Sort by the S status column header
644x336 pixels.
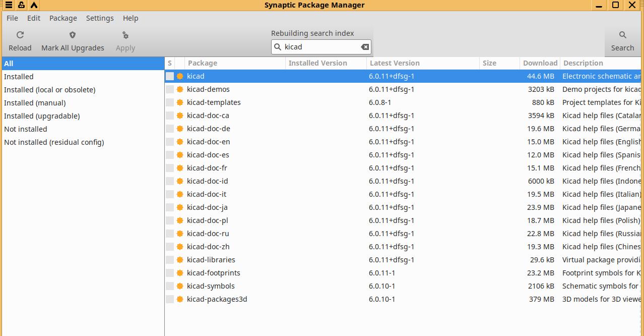(x=170, y=63)
